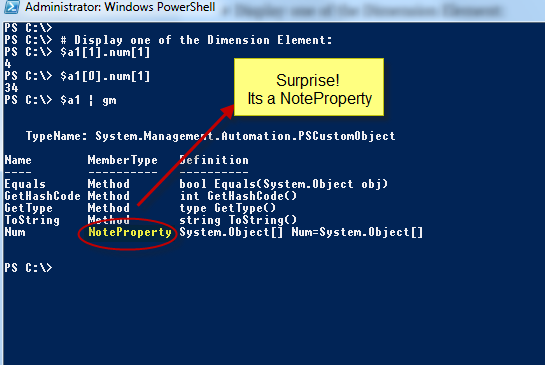Click the Num property name
Screen dimensions: 545x365
click(x=15, y=232)
